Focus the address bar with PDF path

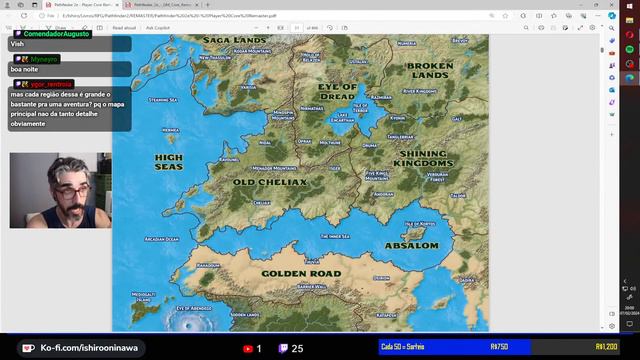pos(261,16)
